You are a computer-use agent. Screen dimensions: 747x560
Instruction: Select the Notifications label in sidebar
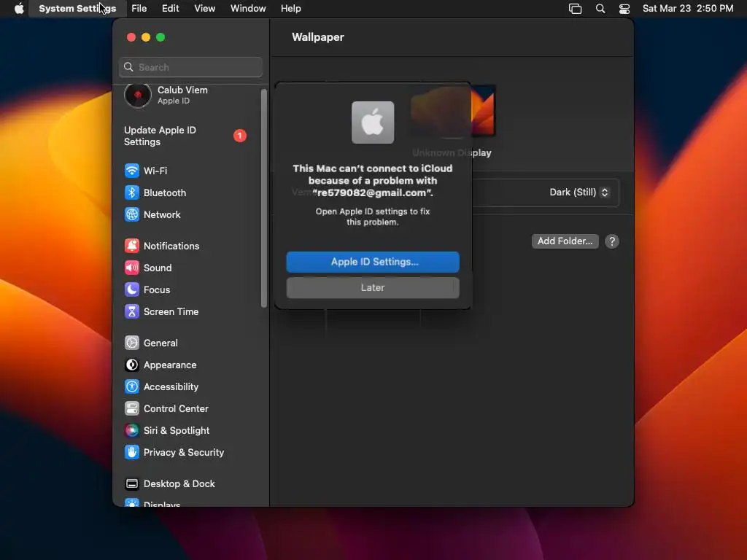coord(171,246)
